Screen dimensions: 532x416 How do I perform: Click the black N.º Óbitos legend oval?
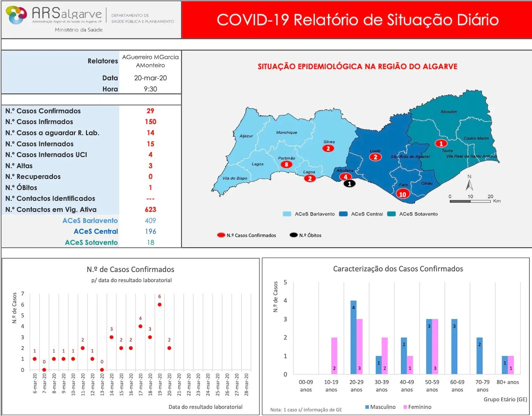[294, 235]
